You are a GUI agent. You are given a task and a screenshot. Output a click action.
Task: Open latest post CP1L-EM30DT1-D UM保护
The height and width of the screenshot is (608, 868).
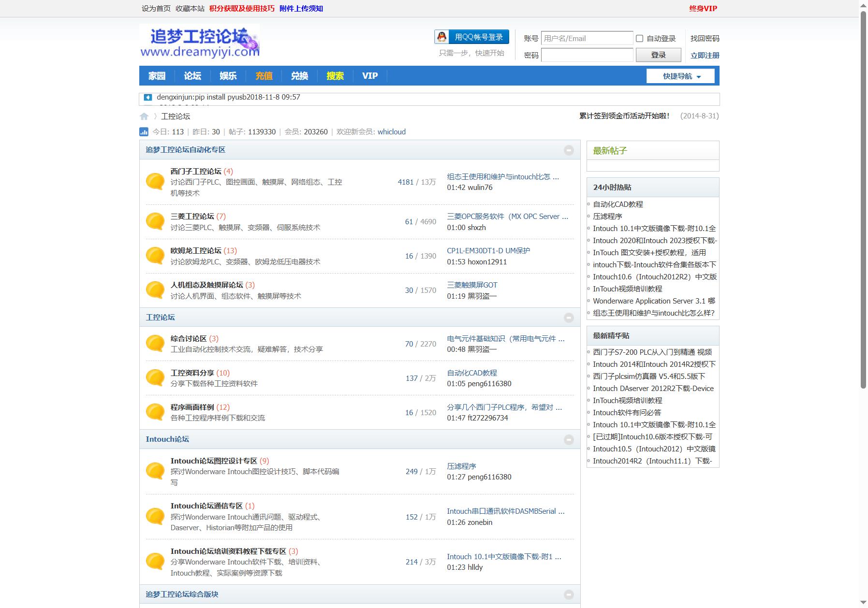pos(488,250)
